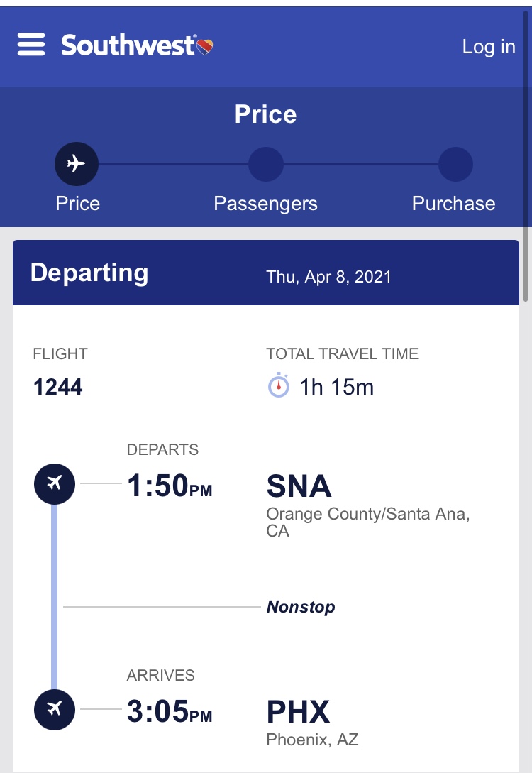Image resolution: width=532 pixels, height=773 pixels.
Task: Click the PHX airport code
Action: [x=298, y=712]
